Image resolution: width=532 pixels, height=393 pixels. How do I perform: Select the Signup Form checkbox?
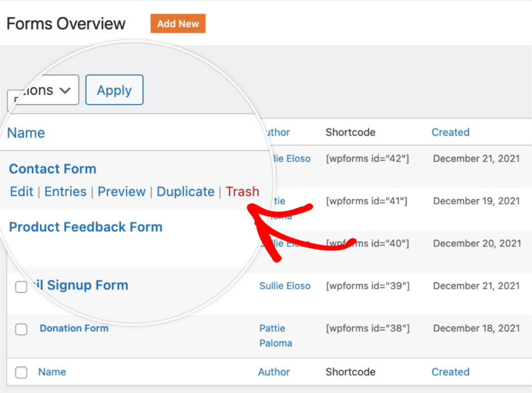(x=21, y=286)
